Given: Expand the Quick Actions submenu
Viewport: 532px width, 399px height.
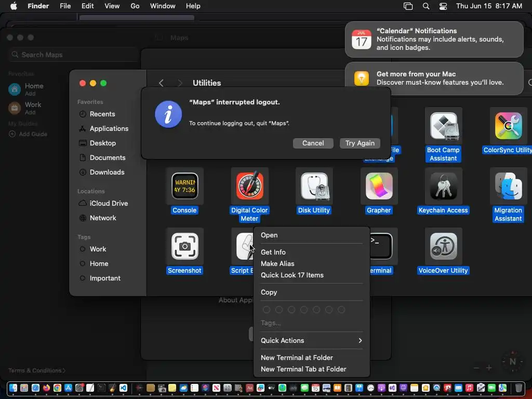Looking at the screenshot, I should [x=312, y=341].
